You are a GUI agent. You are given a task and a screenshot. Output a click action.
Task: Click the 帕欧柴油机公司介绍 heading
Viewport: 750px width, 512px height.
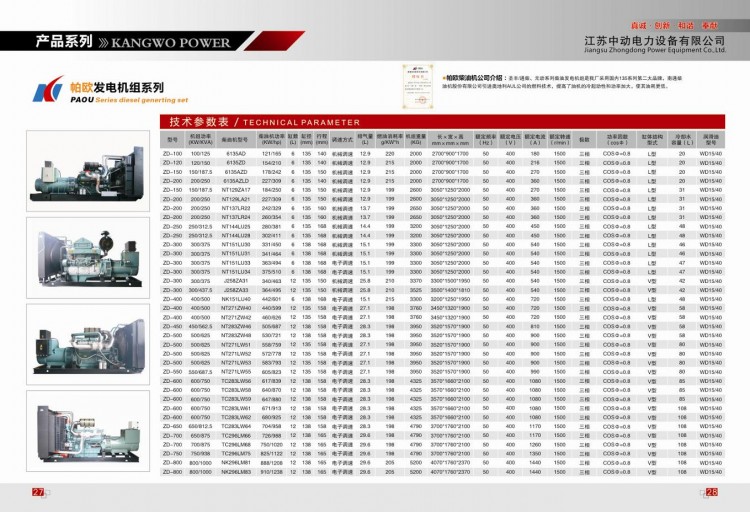point(474,78)
